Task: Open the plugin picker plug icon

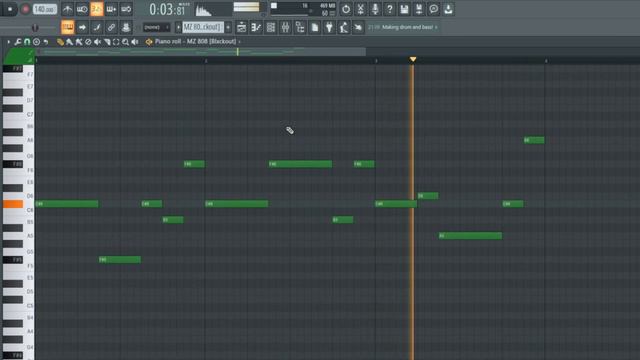Action: click(x=329, y=27)
